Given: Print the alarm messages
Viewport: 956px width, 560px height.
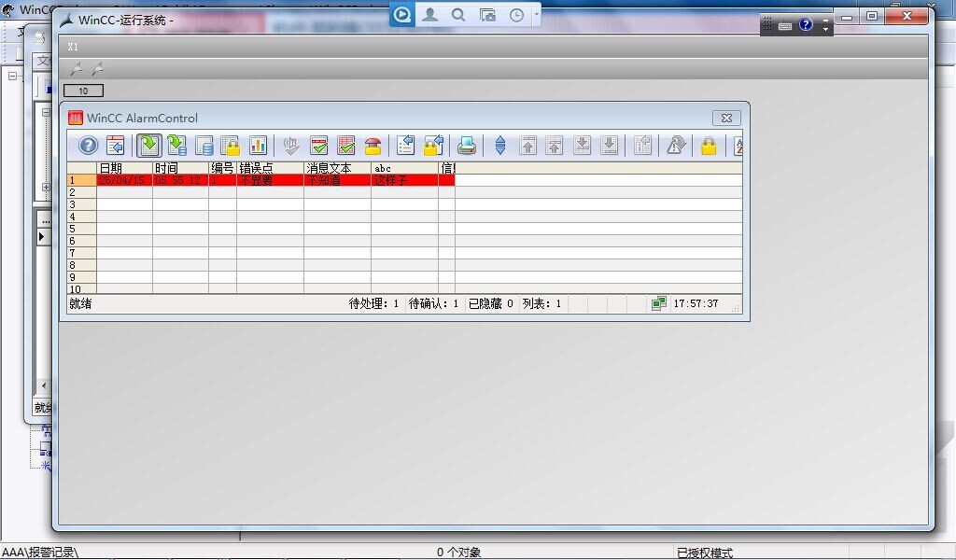Looking at the screenshot, I should click(x=467, y=146).
